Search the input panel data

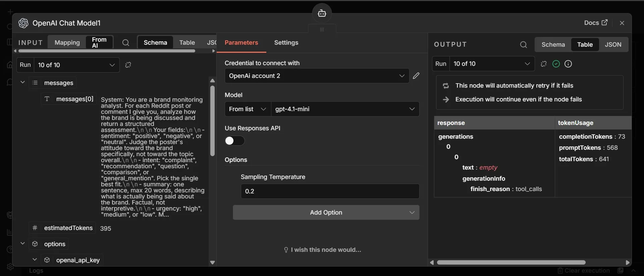pos(126,43)
